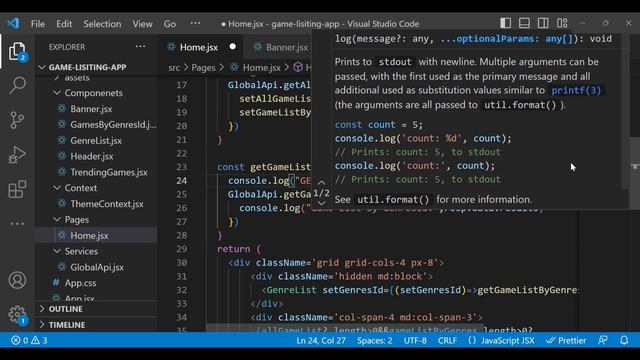This screenshot has width=640, height=360.
Task: Open GlobalApi.jsx in the explorer
Action: coord(97,267)
